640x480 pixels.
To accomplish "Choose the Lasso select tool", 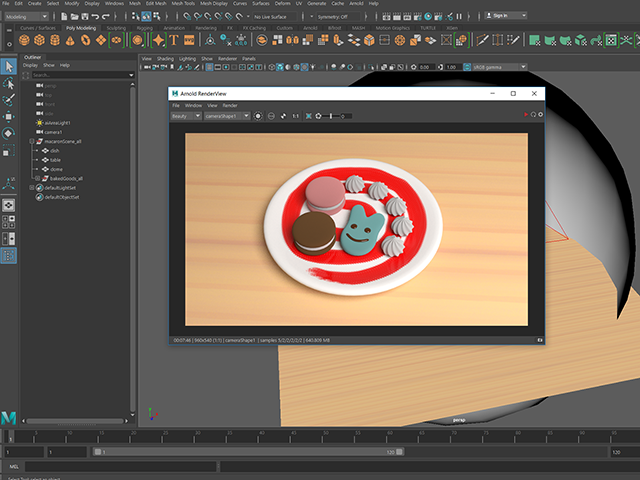I will click(x=9, y=83).
